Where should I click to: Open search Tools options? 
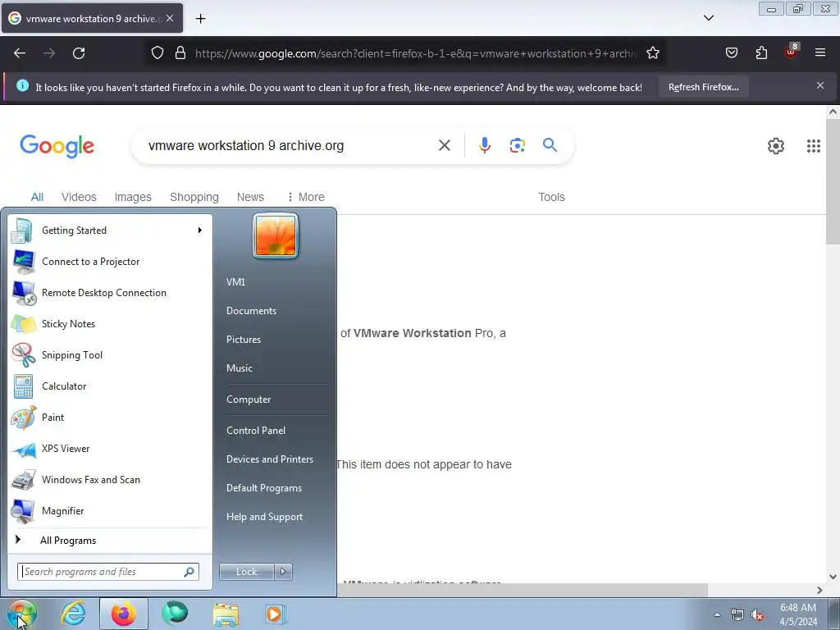coord(551,197)
